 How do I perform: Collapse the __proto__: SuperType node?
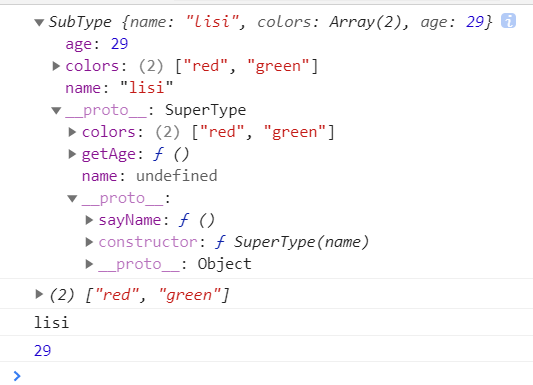click(56, 110)
